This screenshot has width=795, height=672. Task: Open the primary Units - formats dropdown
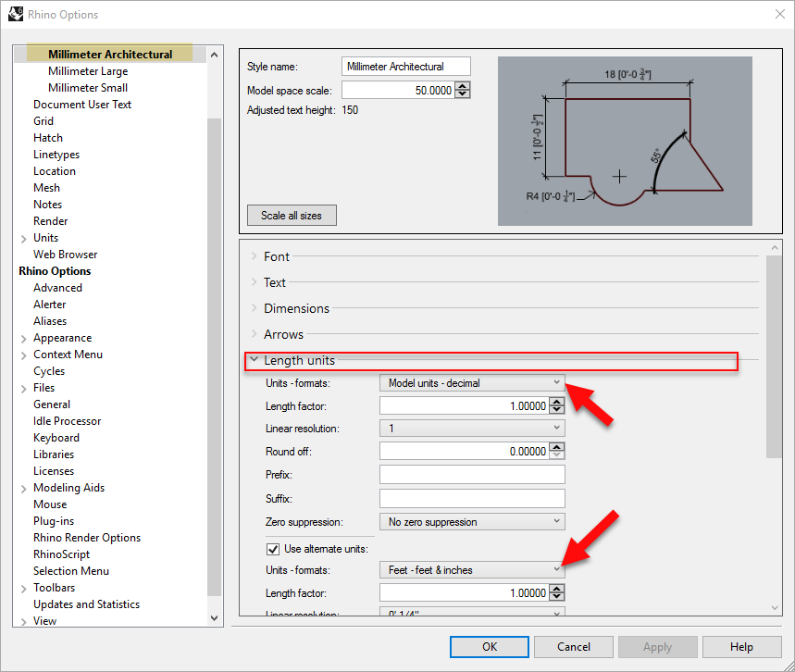(x=472, y=383)
